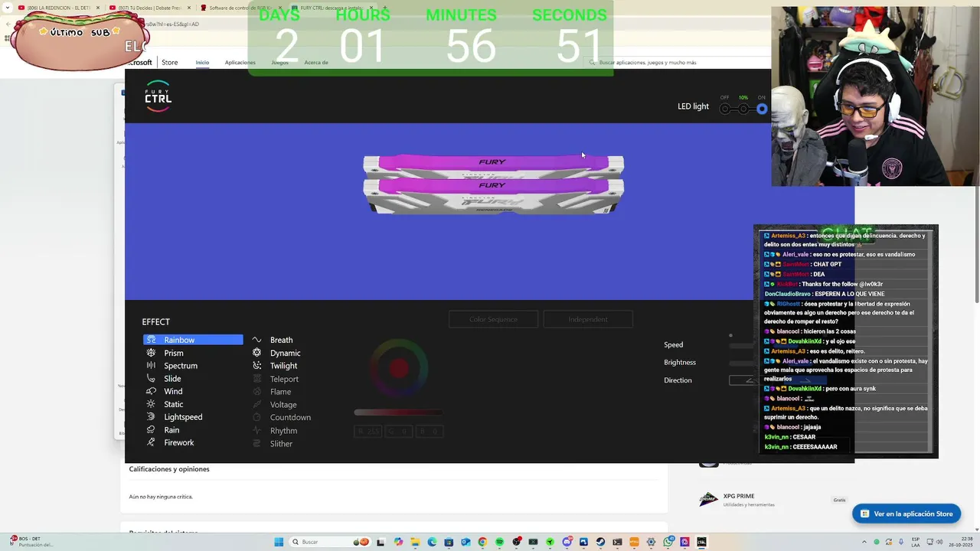
Task: Open the Aplicaciones store section
Action: coord(240,62)
